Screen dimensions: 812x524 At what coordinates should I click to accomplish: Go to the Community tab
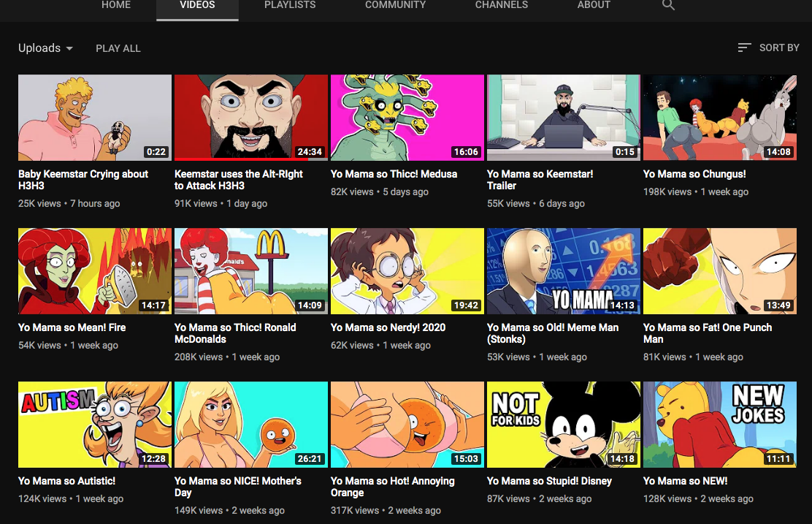click(x=395, y=5)
